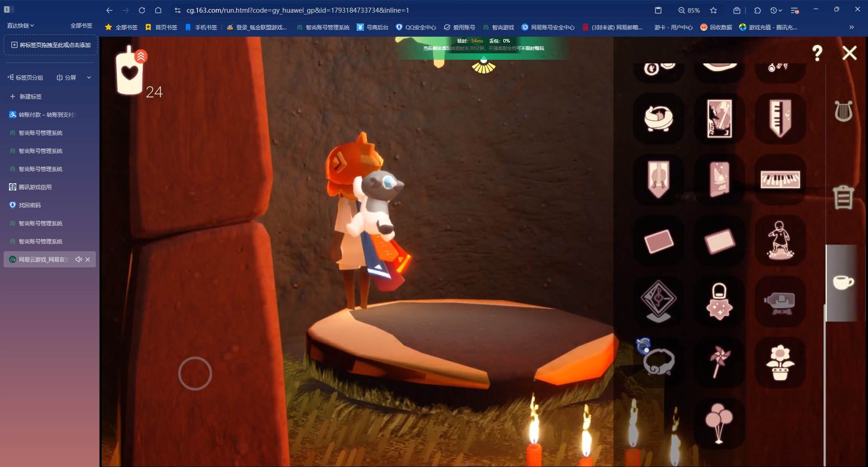Expand the split screen options chevron
Image resolution: width=868 pixels, height=467 pixels.
tap(89, 77)
